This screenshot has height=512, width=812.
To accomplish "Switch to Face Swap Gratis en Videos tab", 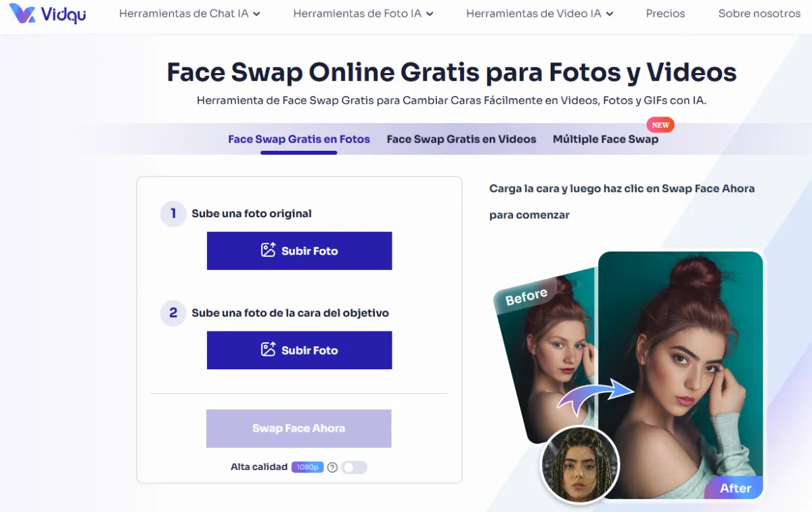I will (461, 139).
